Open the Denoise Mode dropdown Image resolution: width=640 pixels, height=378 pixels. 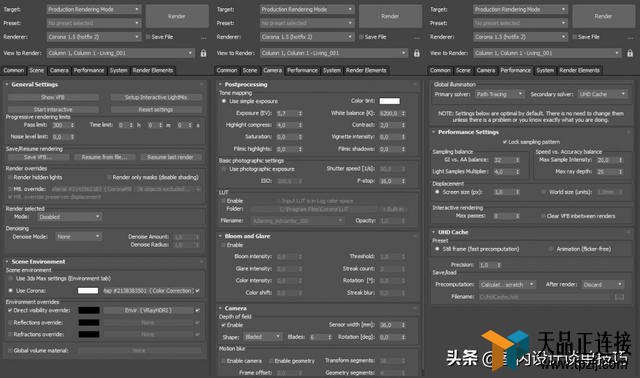[x=78, y=236]
